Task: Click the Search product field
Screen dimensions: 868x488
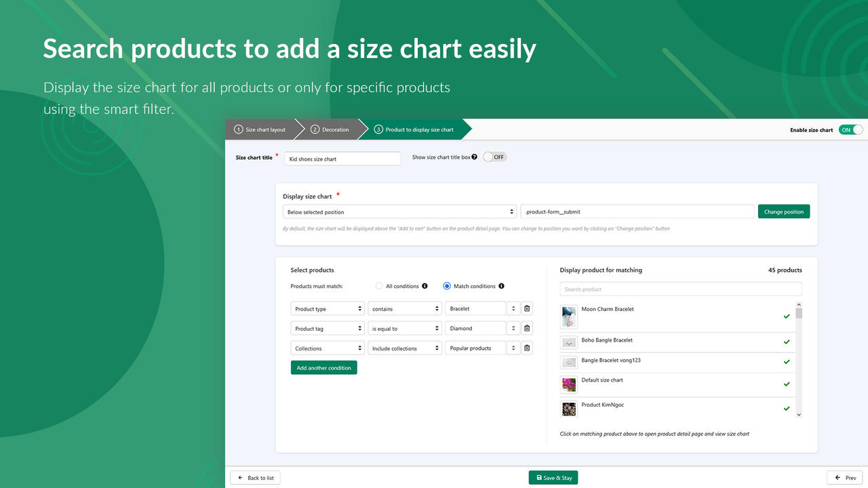Action: 681,289
